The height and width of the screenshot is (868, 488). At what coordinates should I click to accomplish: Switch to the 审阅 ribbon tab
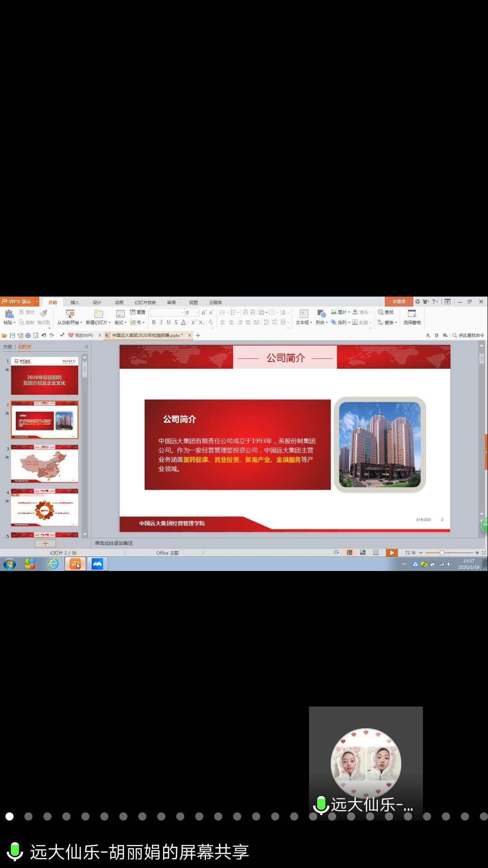[x=171, y=302]
